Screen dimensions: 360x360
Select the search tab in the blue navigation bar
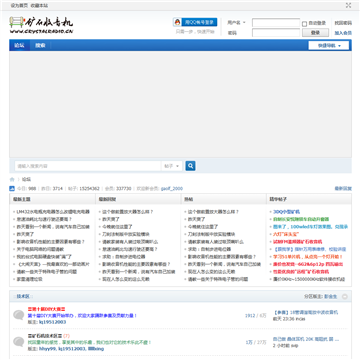click(40, 45)
